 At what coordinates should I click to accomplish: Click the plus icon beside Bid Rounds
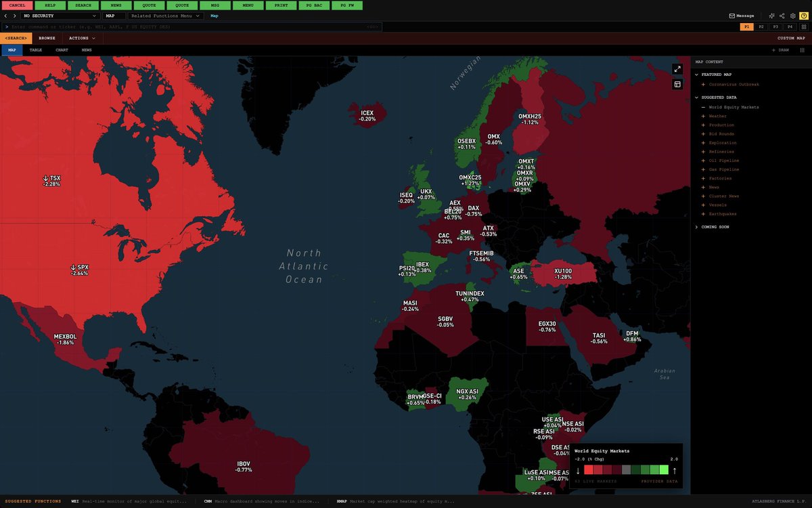point(703,133)
